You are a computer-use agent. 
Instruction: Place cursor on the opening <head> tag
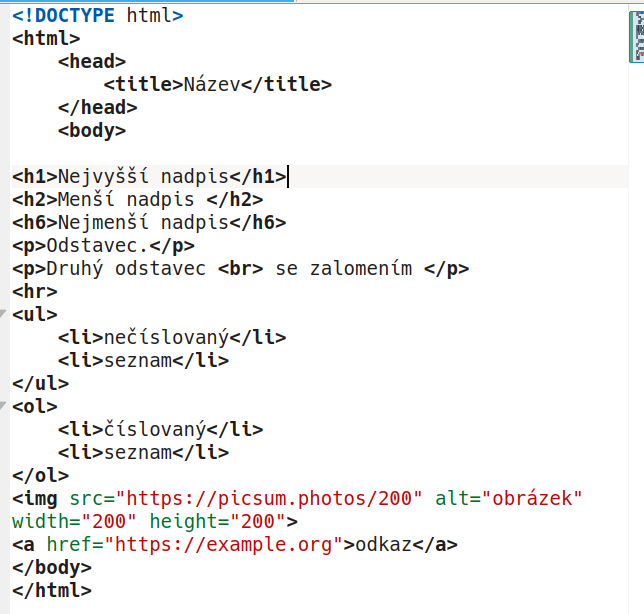pos(92,62)
